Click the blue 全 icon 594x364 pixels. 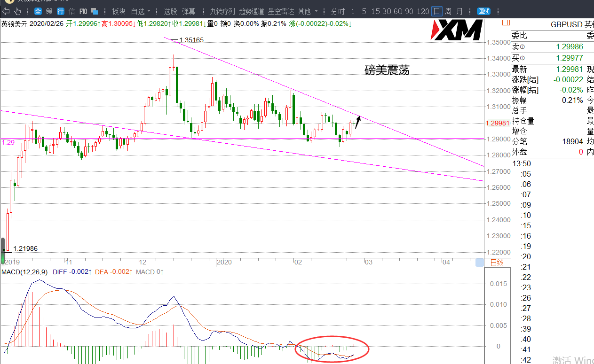(38, 11)
